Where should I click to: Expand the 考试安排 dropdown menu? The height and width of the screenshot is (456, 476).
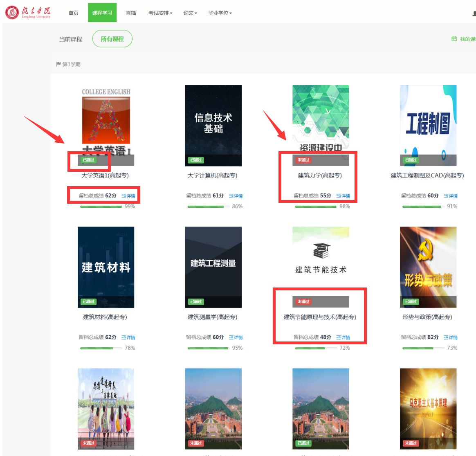pos(160,13)
